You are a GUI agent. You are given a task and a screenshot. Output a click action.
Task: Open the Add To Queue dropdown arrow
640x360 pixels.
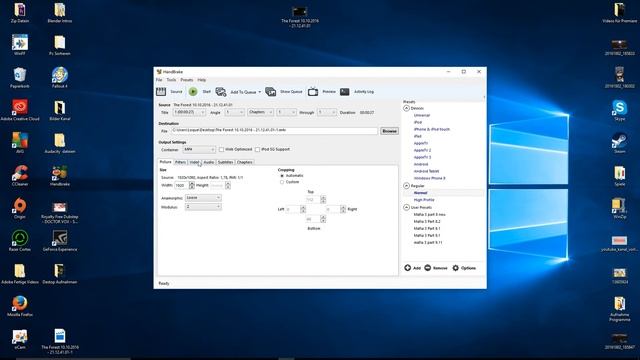(260, 92)
